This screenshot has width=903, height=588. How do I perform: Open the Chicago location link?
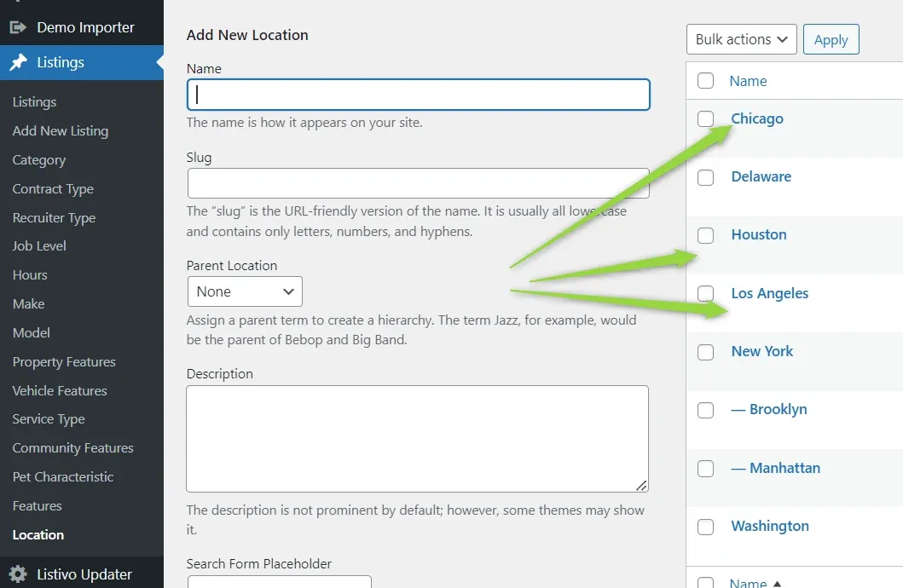point(757,118)
